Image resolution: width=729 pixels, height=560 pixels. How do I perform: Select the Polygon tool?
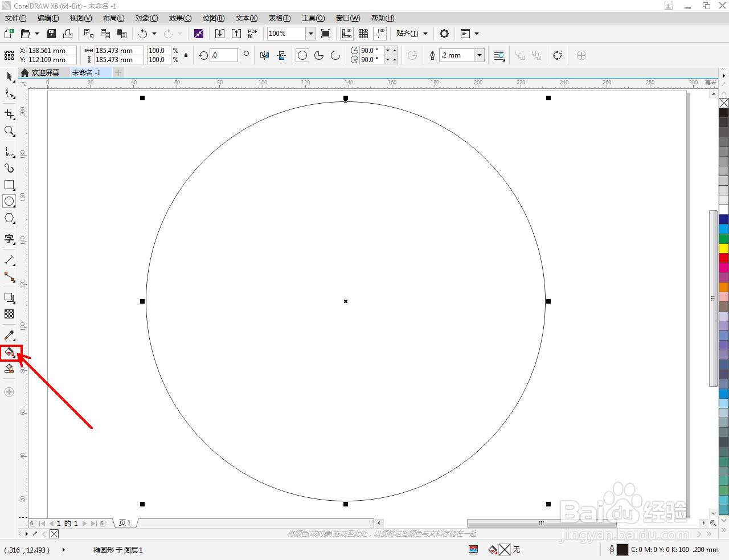pos(9,218)
